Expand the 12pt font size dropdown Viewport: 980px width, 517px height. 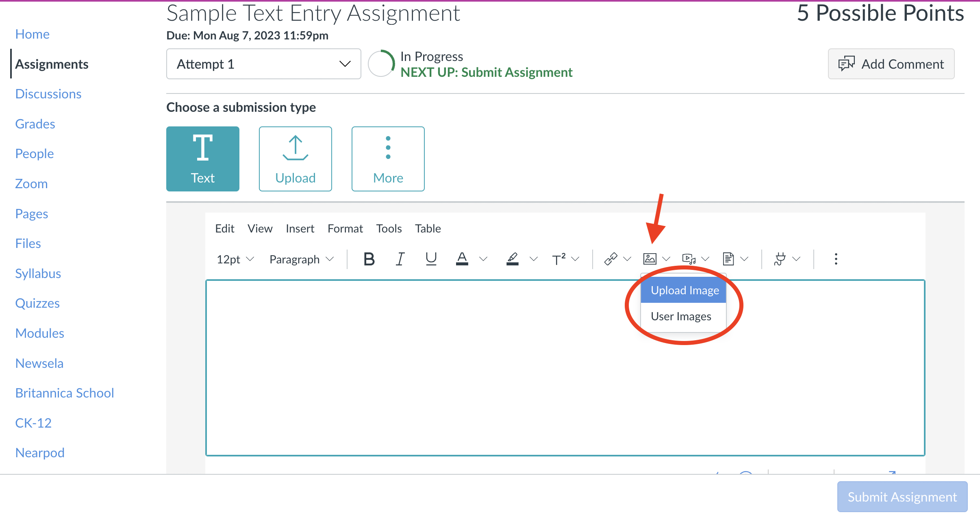tap(235, 259)
